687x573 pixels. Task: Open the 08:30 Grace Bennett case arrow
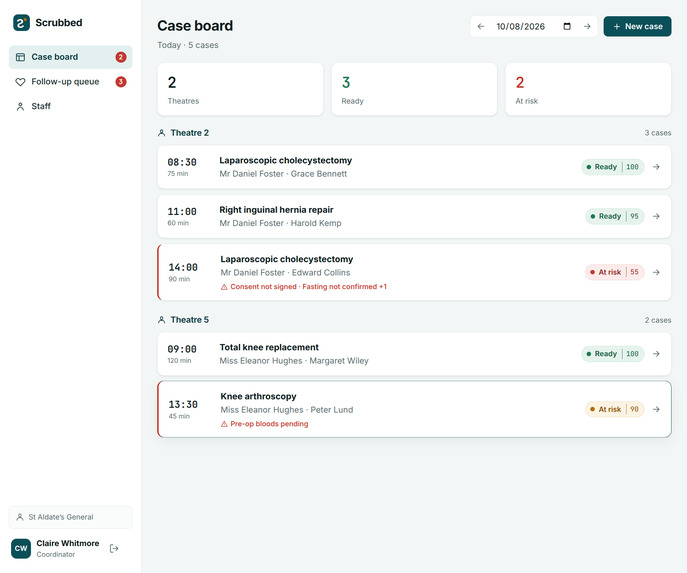click(x=656, y=167)
